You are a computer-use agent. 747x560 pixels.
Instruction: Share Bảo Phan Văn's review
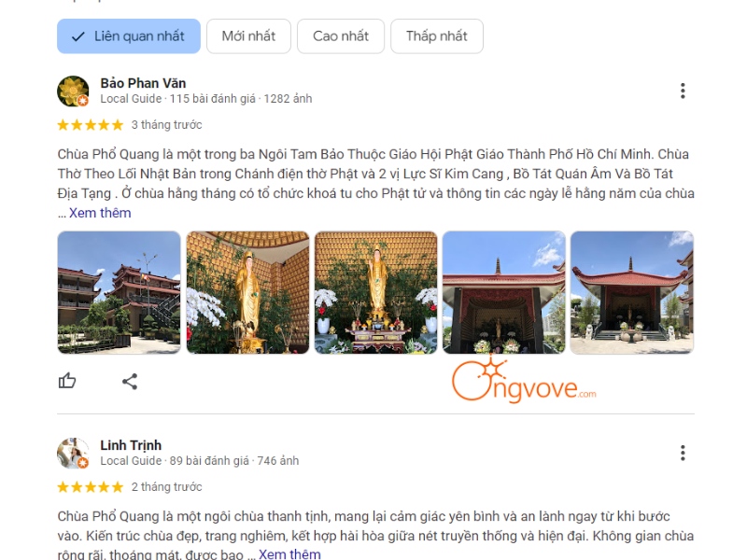pos(130,381)
